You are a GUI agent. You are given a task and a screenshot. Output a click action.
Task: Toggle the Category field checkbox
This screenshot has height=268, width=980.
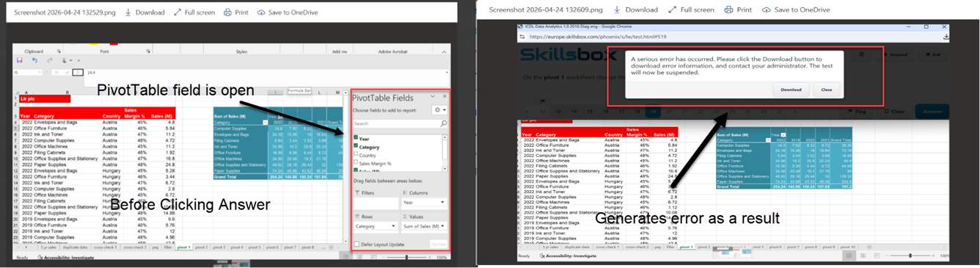click(x=356, y=146)
